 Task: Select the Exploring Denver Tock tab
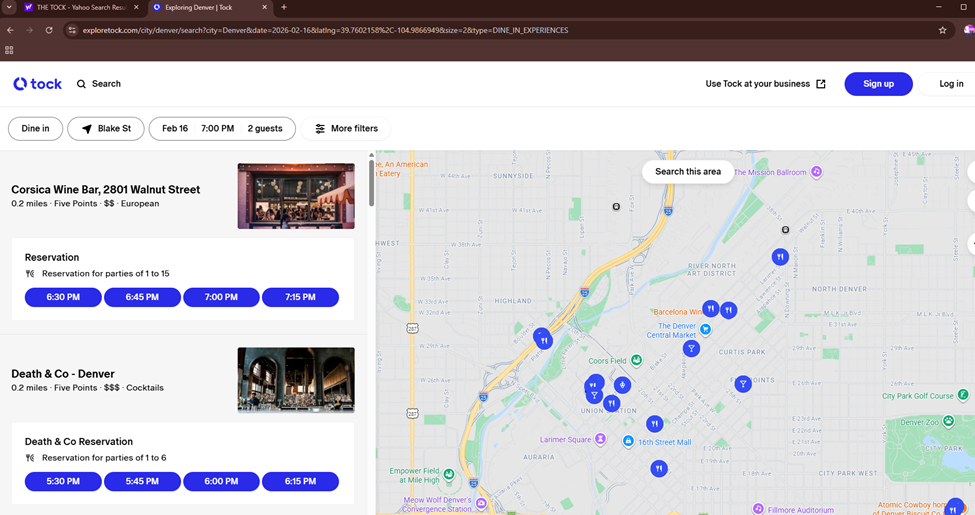click(210, 7)
